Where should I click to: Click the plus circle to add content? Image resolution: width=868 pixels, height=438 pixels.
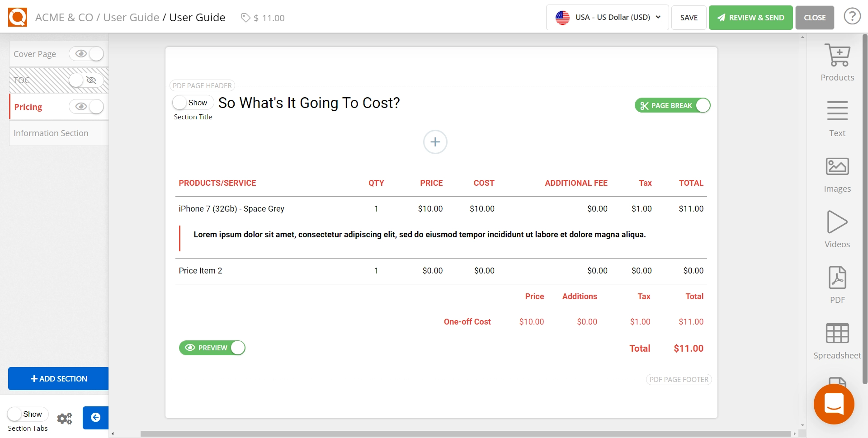[435, 142]
